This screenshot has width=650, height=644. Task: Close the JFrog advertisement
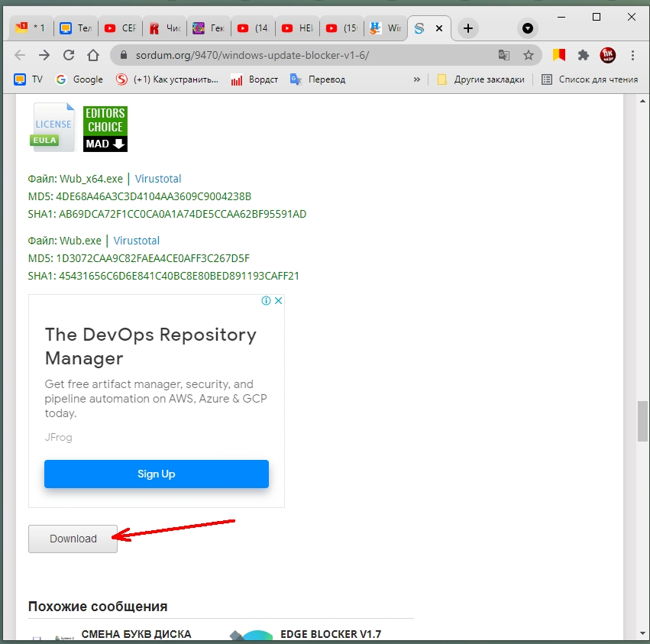click(279, 300)
